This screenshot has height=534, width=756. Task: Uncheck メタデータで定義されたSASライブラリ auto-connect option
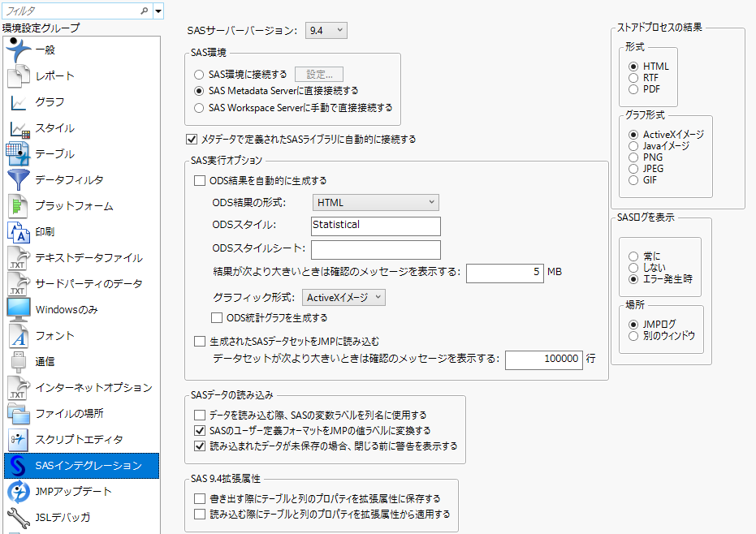coord(192,139)
